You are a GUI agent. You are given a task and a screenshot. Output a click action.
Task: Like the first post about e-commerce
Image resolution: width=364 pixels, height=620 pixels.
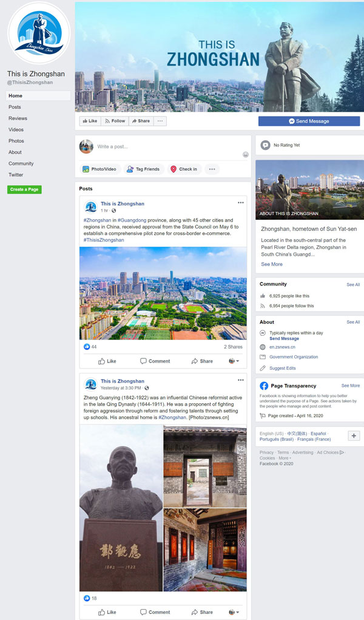point(107,361)
